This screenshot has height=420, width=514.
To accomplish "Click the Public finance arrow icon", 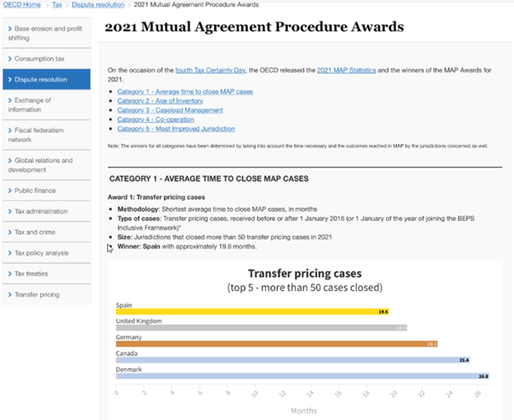I will click(8, 191).
